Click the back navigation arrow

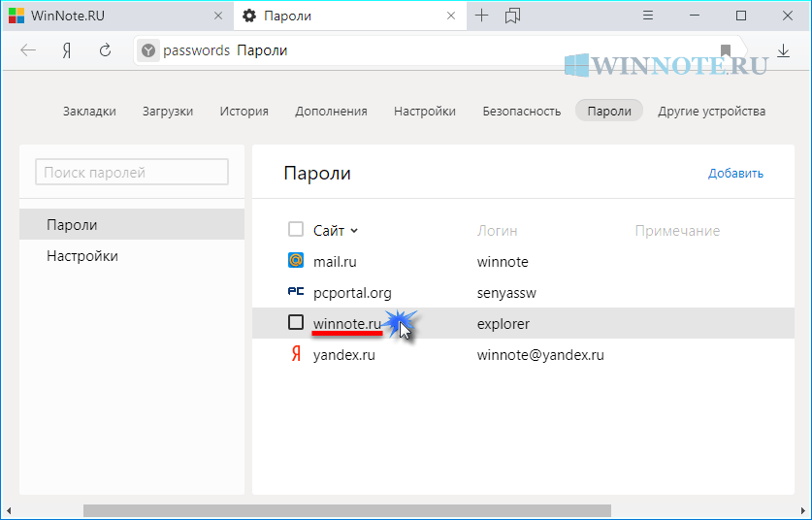click(x=28, y=50)
